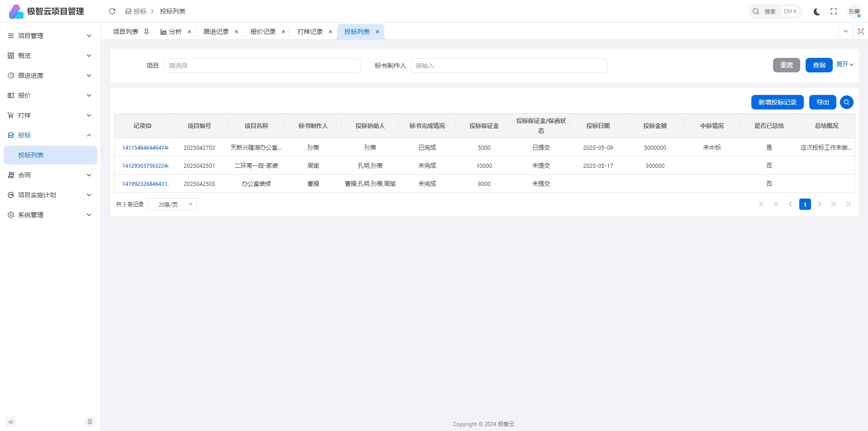
Task: Click the 标书制作人 input field
Action: pos(509,66)
